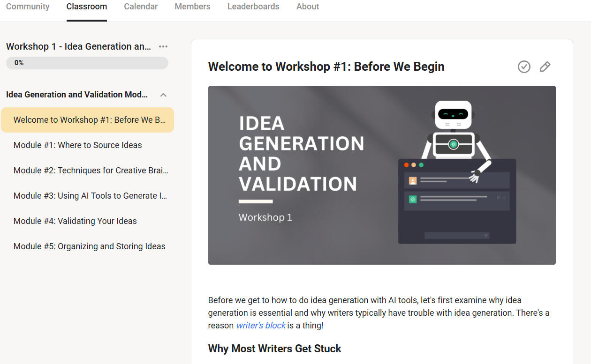Mark lesson complete with checkmark icon
Image resolution: width=591 pixels, height=364 pixels.
(x=524, y=67)
